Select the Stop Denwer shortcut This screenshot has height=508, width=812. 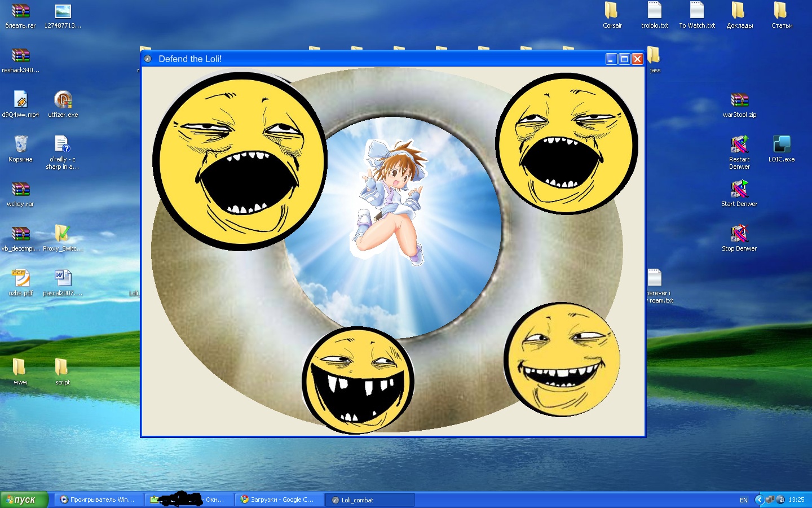[739, 239]
